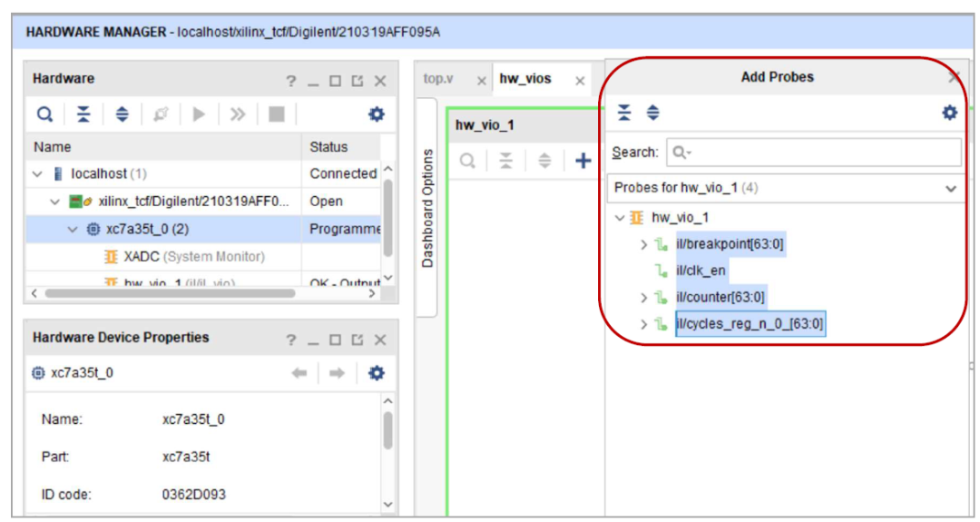Expand all items in Hardware panel
The height and width of the screenshot is (522, 980).
click(x=122, y=114)
